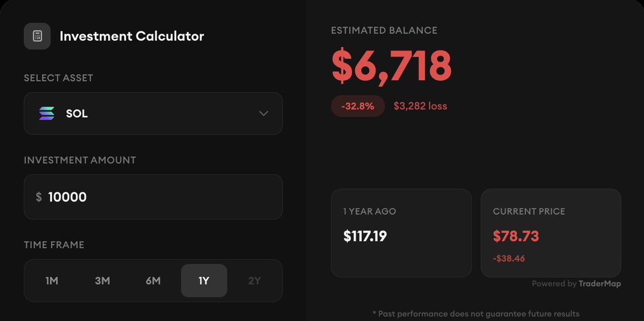Click the Current Price card
The width and height of the screenshot is (644, 321).
coord(551,233)
